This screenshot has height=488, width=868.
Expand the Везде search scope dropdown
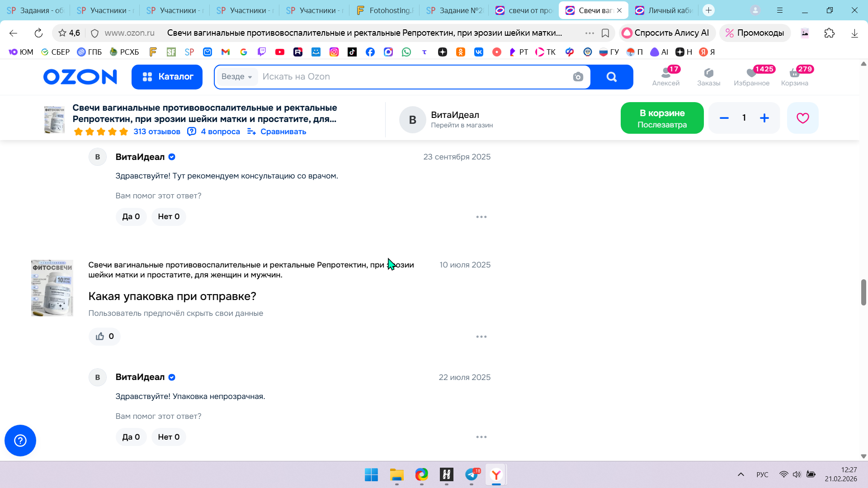click(x=237, y=77)
